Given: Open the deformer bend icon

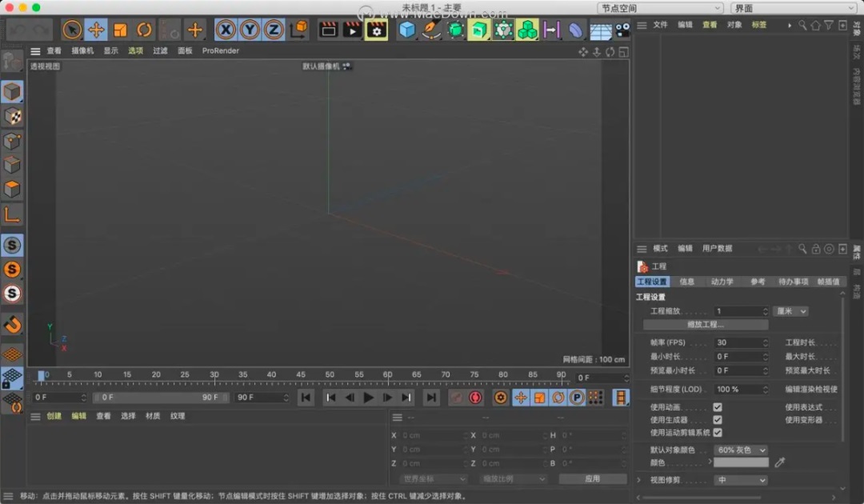Looking at the screenshot, I should [x=575, y=30].
